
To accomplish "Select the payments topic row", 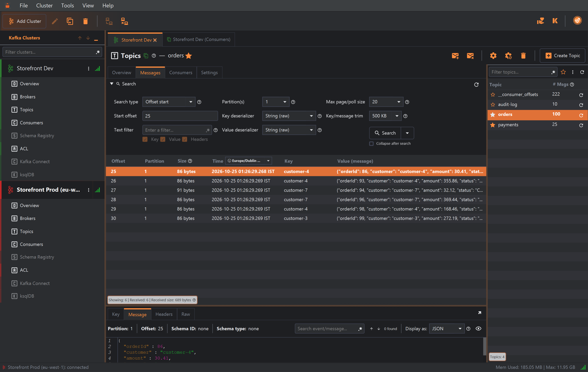I will [537, 125].
